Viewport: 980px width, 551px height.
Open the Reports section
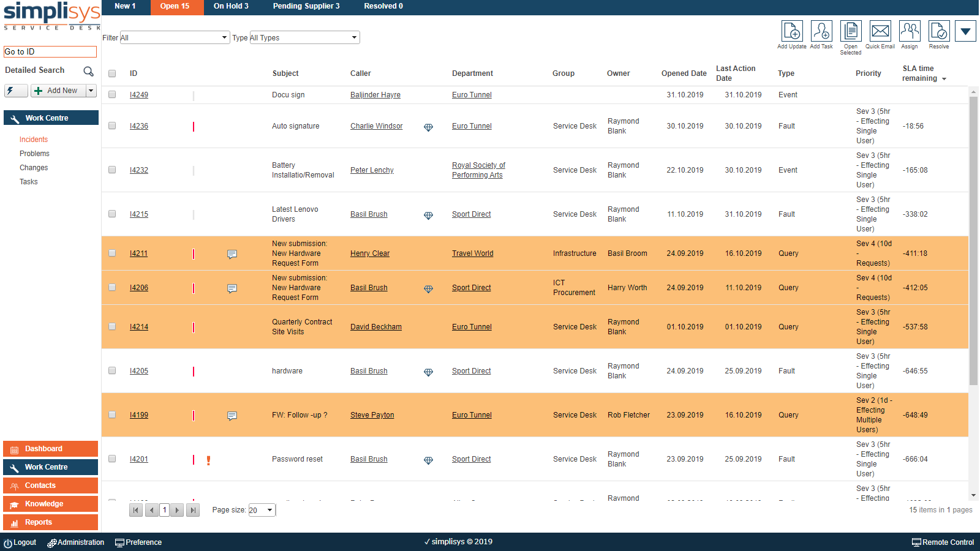pos(50,522)
